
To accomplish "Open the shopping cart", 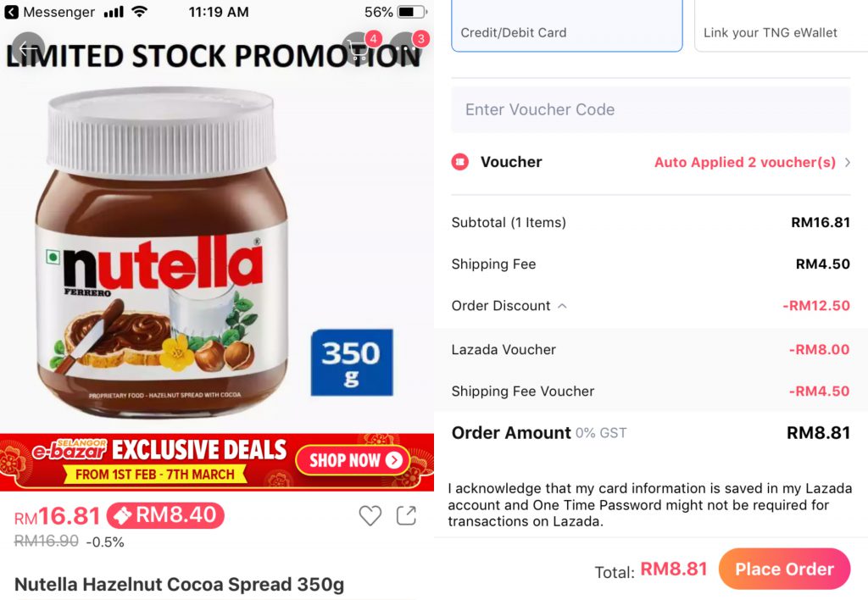I will coord(359,49).
